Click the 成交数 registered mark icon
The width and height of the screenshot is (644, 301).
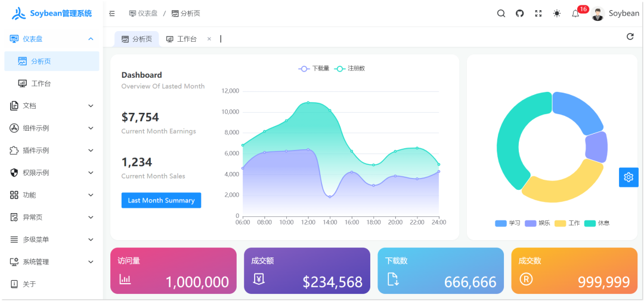coord(526,279)
